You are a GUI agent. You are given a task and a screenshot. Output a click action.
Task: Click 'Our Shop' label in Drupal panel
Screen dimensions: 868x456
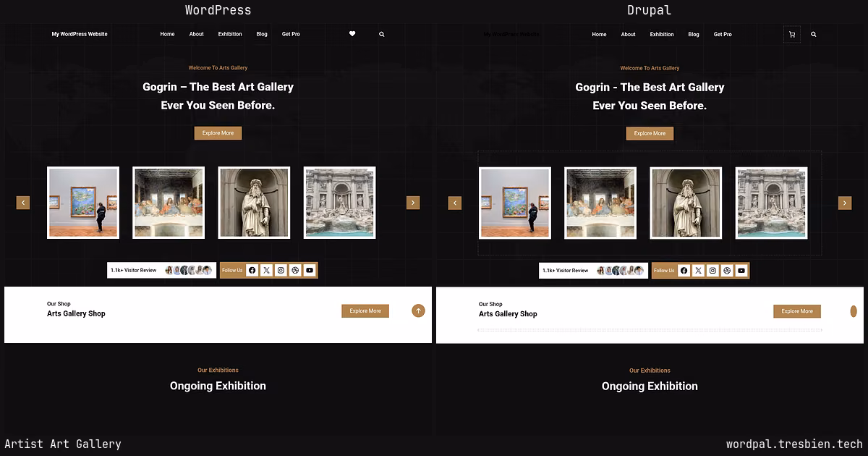(490, 304)
